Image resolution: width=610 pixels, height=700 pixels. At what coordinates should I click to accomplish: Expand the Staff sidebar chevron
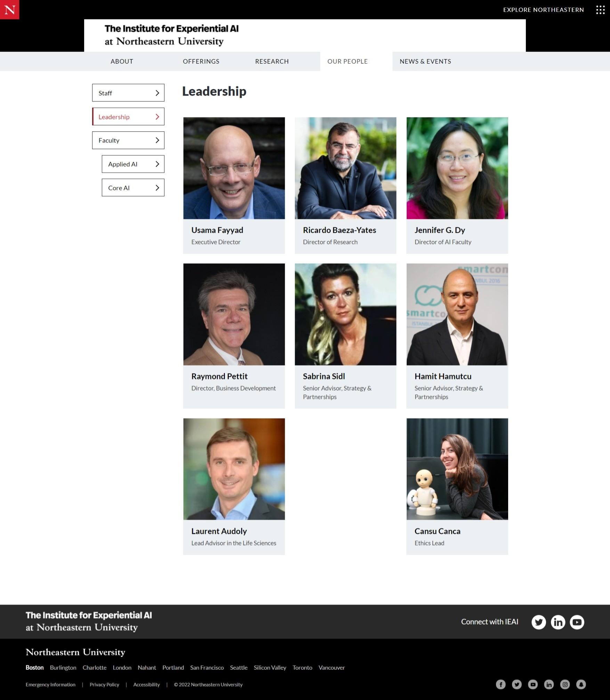157,93
